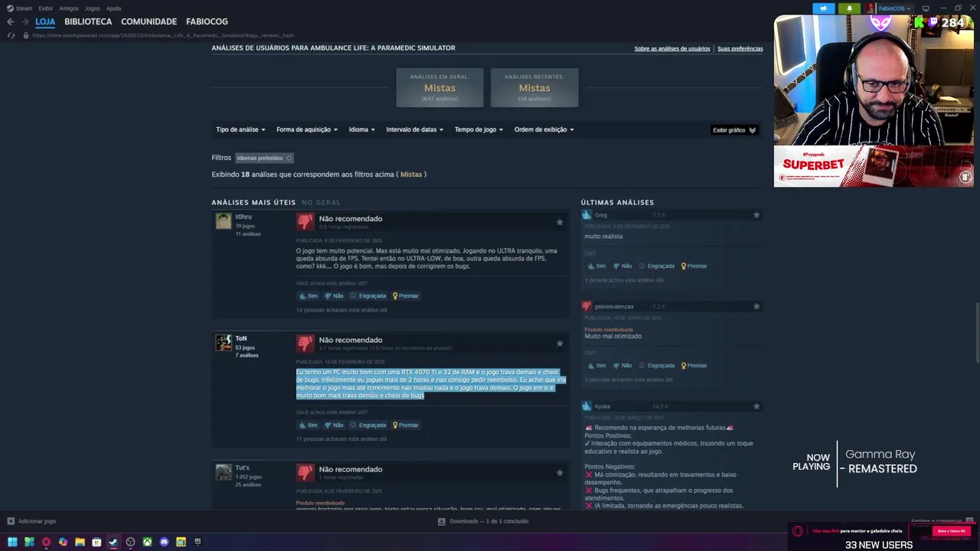
Task: Select Análises em geral Mistas box
Action: point(439,87)
